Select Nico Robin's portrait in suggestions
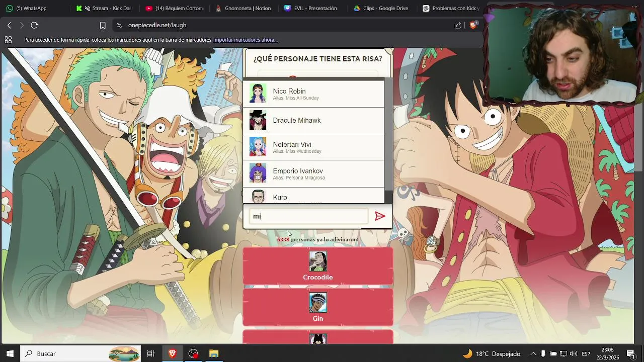This screenshot has width=644, height=362. pyautogui.click(x=258, y=94)
